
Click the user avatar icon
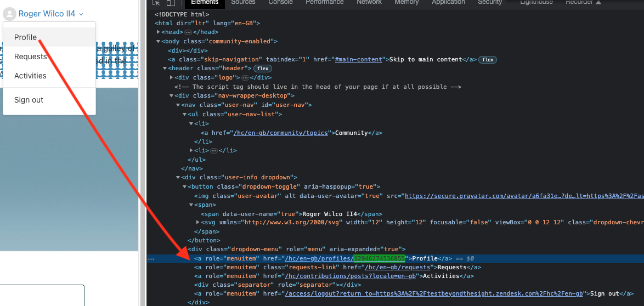pyautogui.click(x=9, y=14)
